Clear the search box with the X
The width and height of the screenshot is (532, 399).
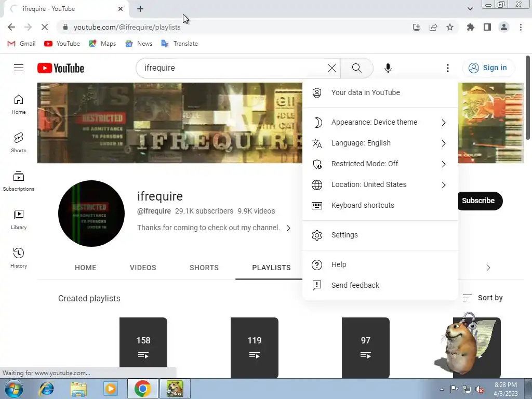click(x=332, y=68)
